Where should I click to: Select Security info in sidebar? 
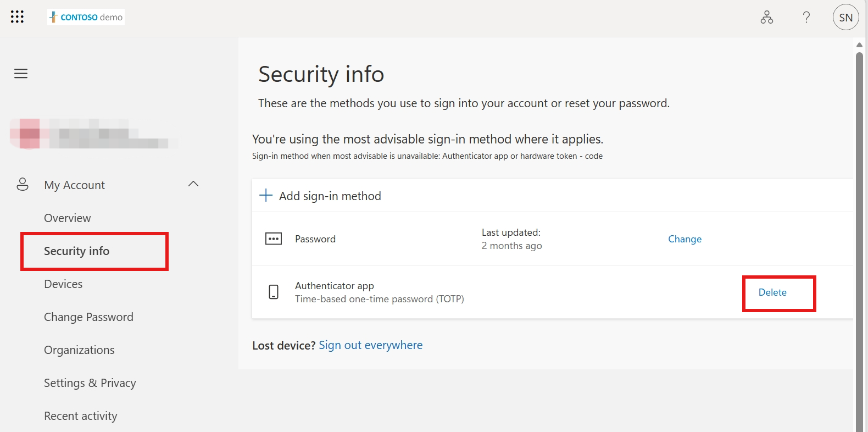(x=77, y=251)
